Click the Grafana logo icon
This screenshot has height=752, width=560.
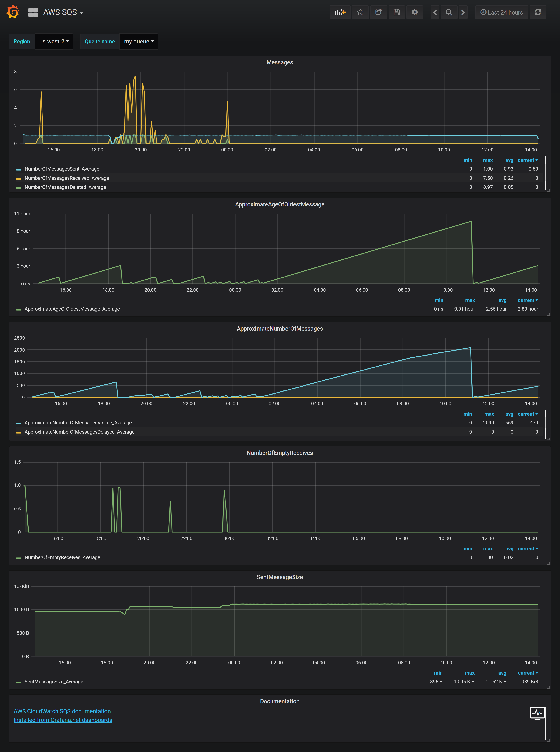(x=13, y=12)
